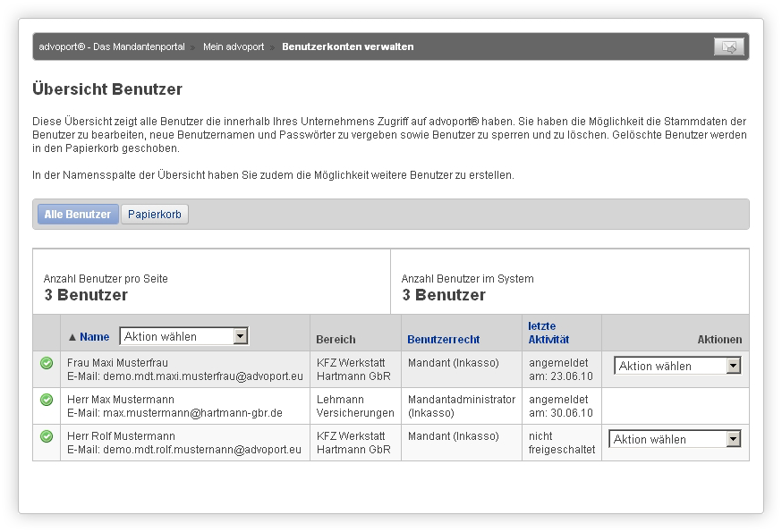Click the logout icon in the breadcrumb bar

click(x=728, y=46)
